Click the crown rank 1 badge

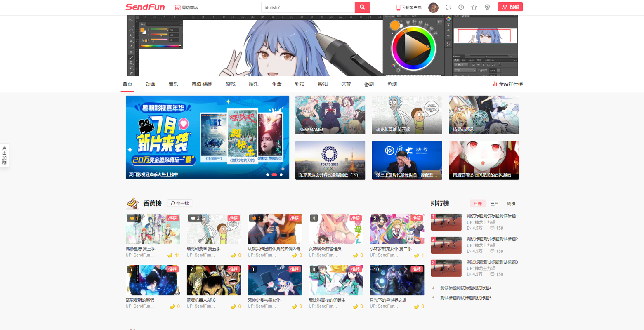coord(134,218)
